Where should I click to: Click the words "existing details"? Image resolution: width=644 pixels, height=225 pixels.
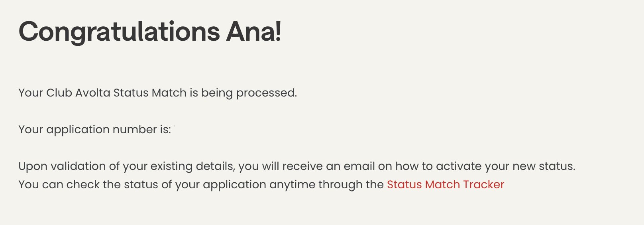coord(192,166)
